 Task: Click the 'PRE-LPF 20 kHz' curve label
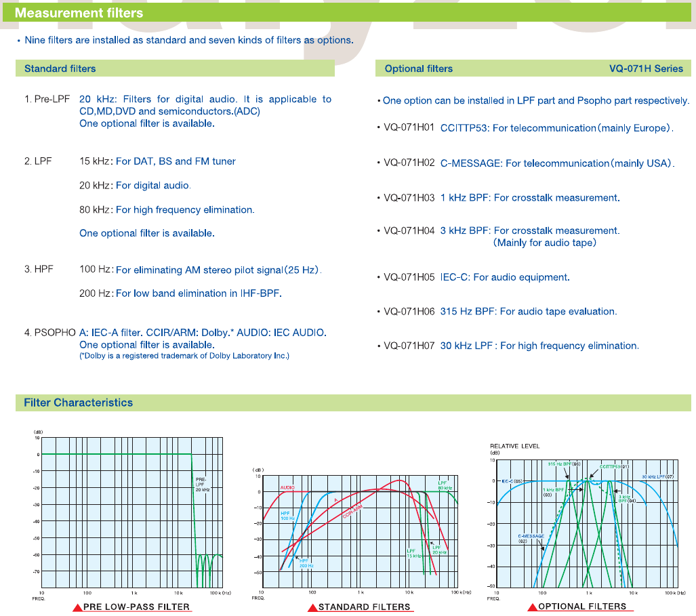pyautogui.click(x=203, y=484)
